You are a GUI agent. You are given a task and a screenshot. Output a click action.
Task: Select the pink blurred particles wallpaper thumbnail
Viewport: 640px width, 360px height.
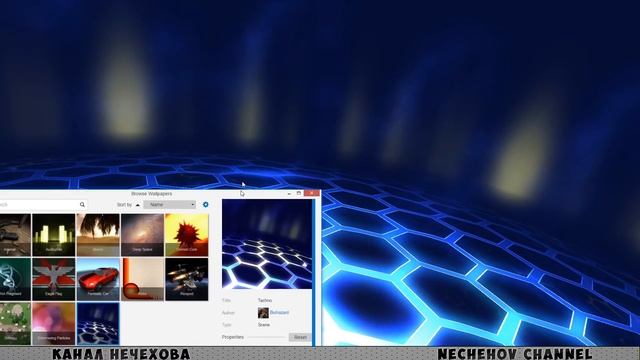pos(53,324)
